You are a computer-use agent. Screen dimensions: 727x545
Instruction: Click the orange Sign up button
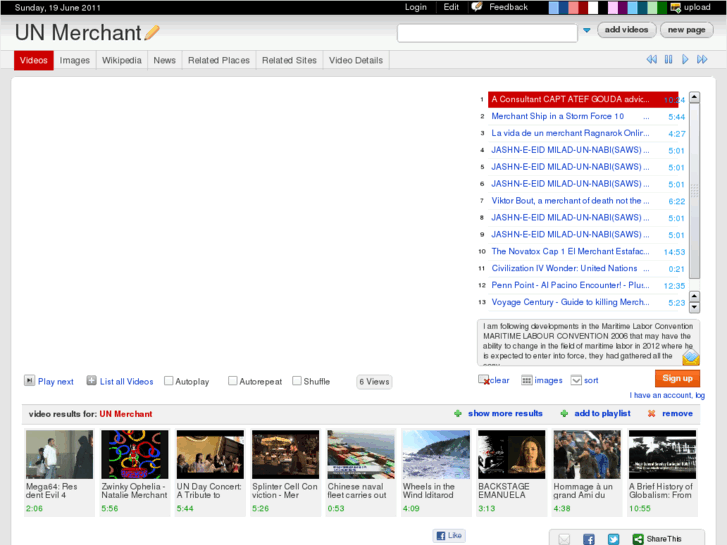(677, 378)
